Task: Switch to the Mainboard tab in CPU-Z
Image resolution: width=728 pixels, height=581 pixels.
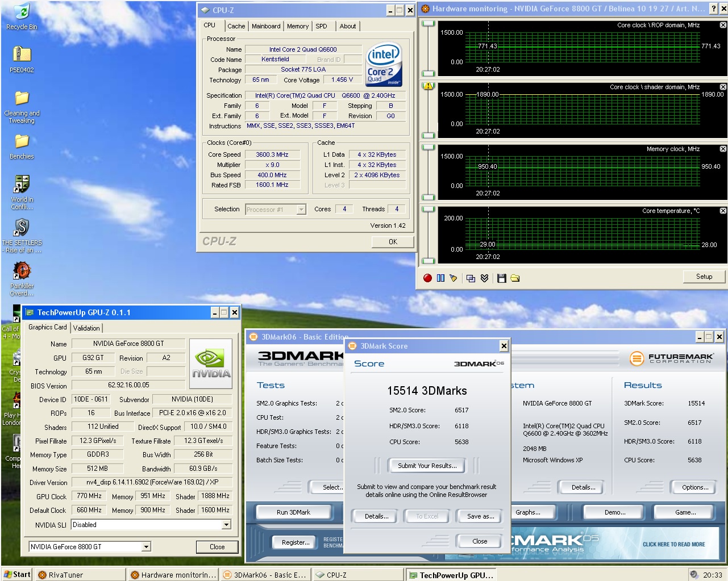Action: [266, 26]
